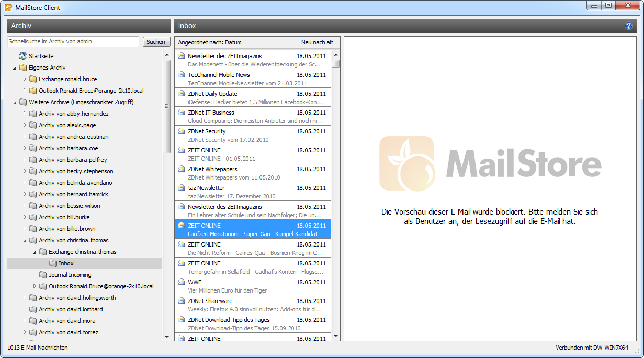Click the Archiv von abby.hernandez folder icon
The height and width of the screenshot is (358, 644).
(33, 114)
